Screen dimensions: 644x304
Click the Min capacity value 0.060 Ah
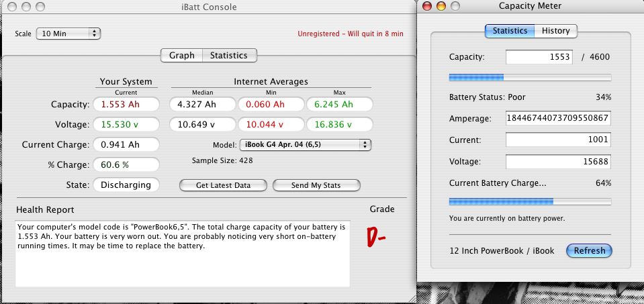point(271,104)
